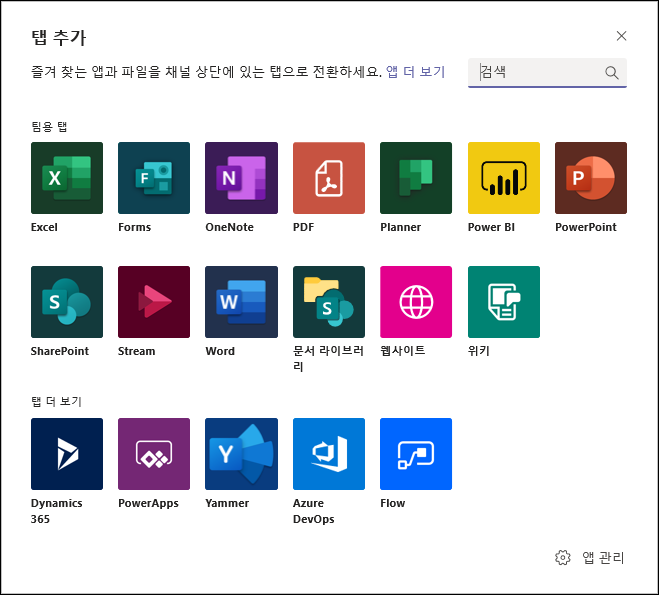This screenshot has height=595, width=659.
Task: Select the 웹사이트 globe icon
Action: point(416,302)
